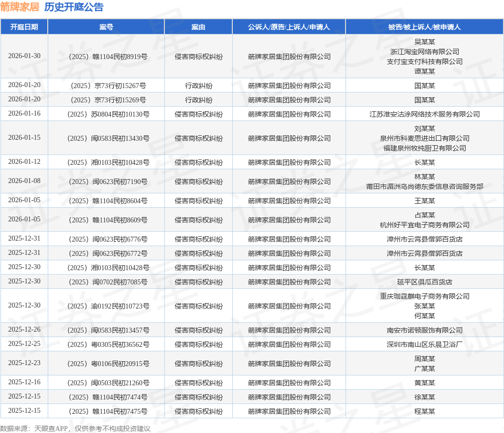Click 漳州市云霄县僧郭百货店 in the 6776号 row
This screenshot has height=433, width=504.
[x=425, y=239]
